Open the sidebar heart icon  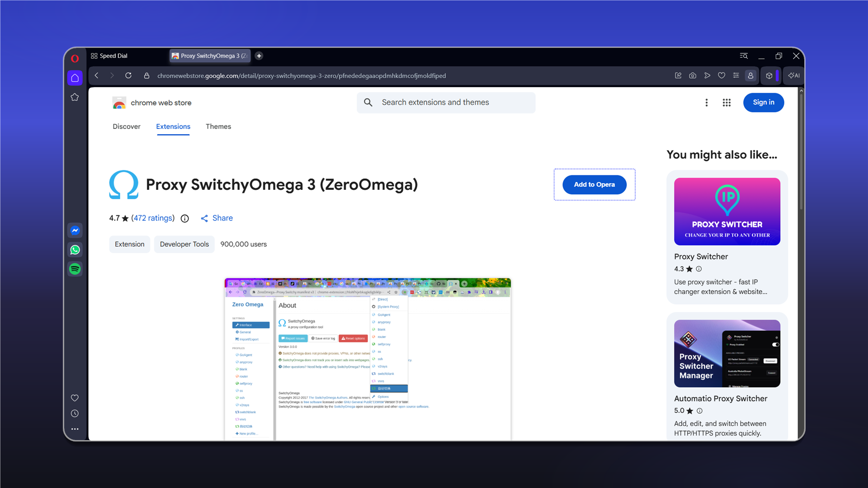[x=75, y=398]
